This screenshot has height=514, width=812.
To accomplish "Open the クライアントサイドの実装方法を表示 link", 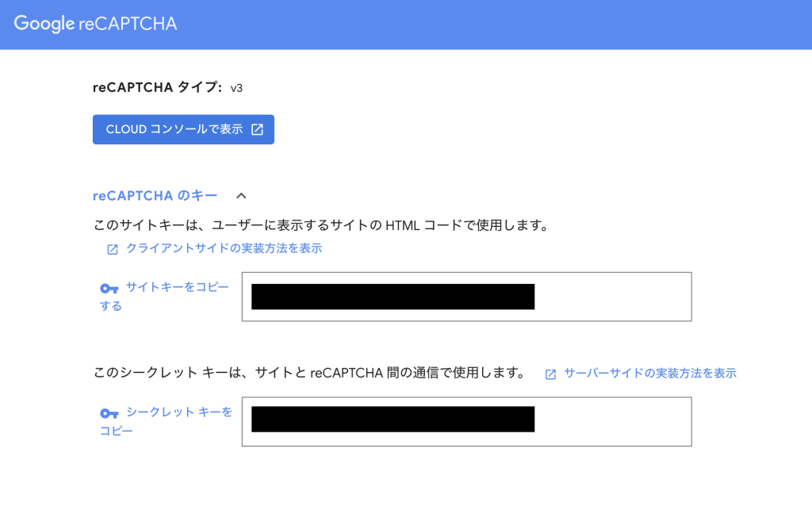I will coord(224,248).
